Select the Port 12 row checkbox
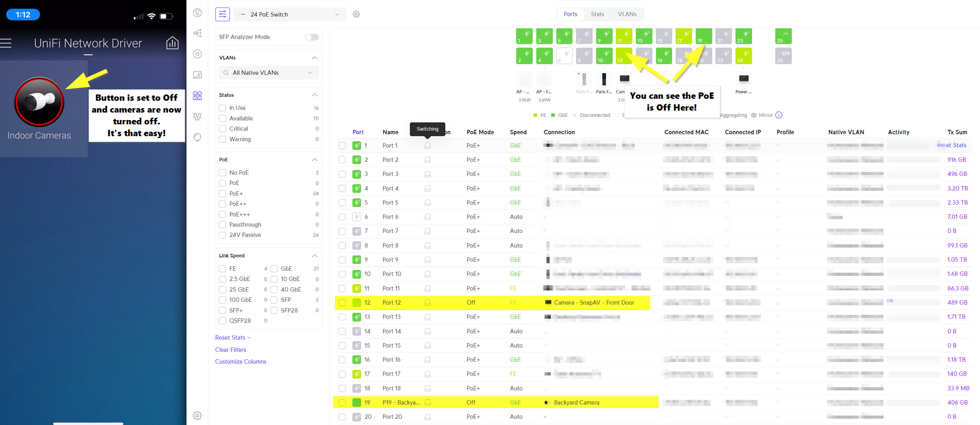 [342, 303]
